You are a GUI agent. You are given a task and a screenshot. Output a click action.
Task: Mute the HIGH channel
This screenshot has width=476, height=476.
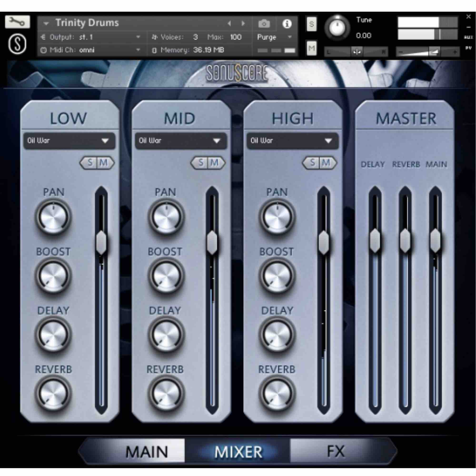click(328, 163)
